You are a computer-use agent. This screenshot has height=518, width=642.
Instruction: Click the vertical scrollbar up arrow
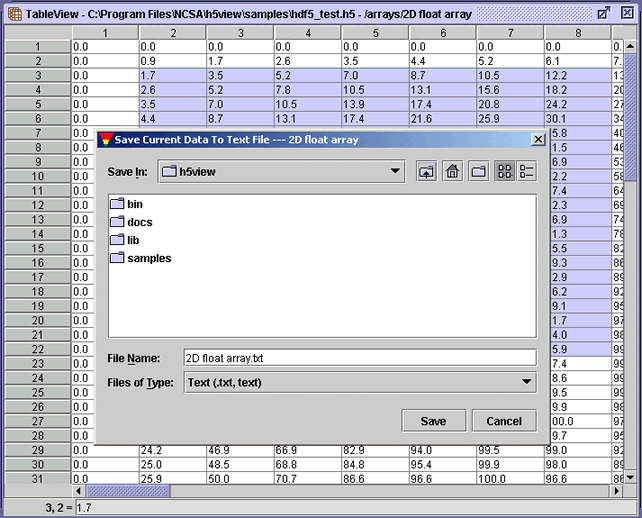pyautogui.click(x=630, y=47)
